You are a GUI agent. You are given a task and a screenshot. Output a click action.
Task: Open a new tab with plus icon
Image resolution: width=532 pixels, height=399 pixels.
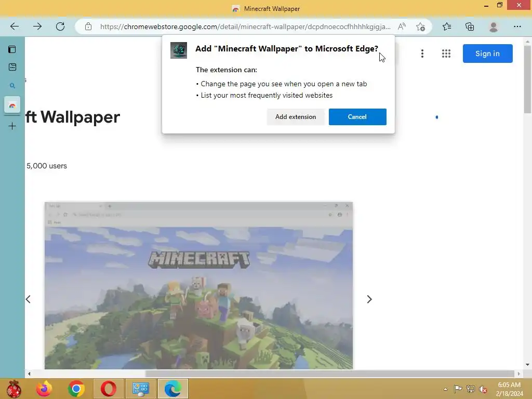pos(12,126)
